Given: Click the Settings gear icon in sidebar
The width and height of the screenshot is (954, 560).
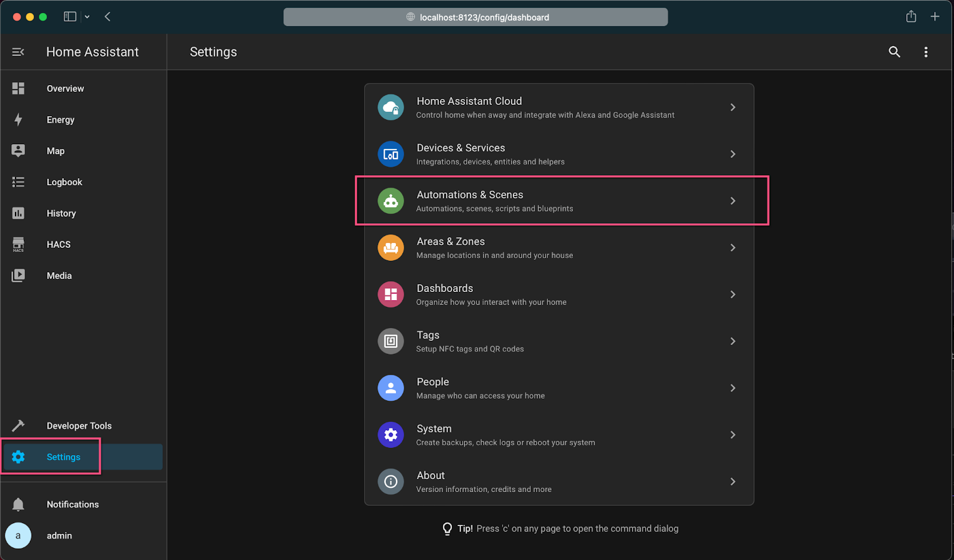Looking at the screenshot, I should (18, 457).
